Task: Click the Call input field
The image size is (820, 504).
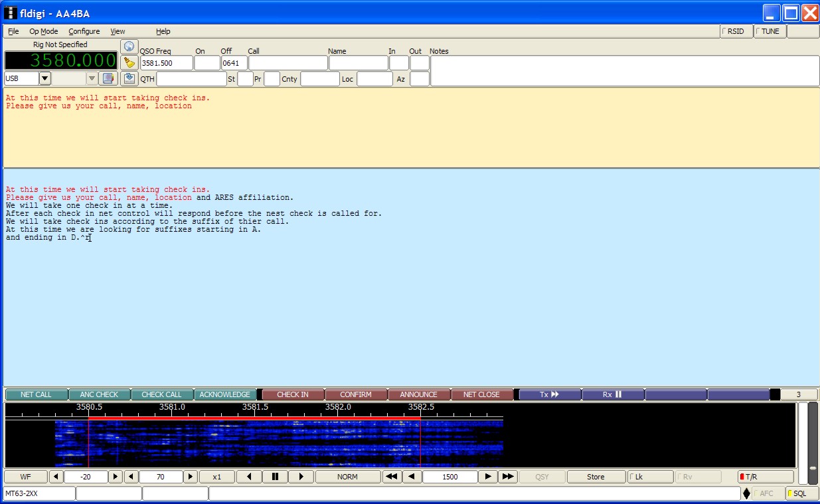Action: (x=287, y=63)
